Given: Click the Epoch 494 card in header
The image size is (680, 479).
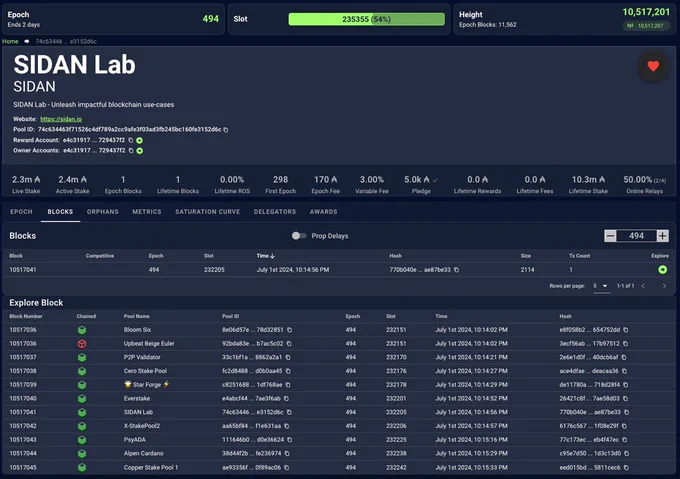Looking at the screenshot, I should click(x=113, y=19).
